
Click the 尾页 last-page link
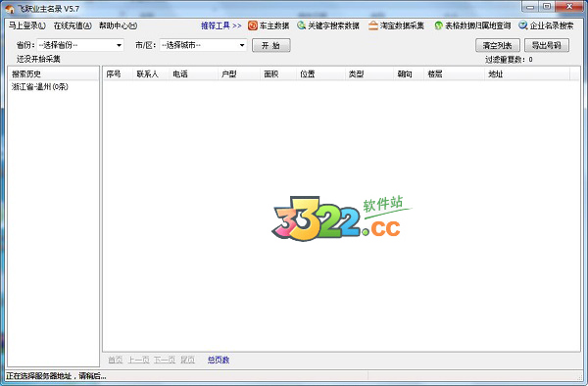pos(187,360)
